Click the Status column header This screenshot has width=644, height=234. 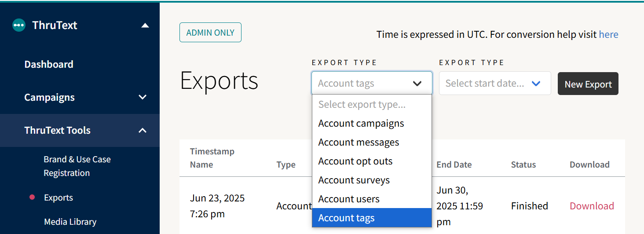tap(523, 165)
